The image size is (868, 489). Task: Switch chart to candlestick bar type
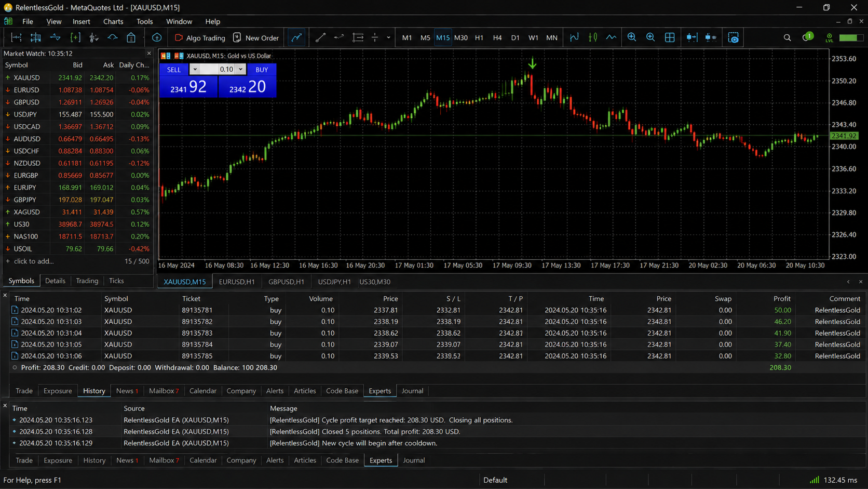[593, 37]
